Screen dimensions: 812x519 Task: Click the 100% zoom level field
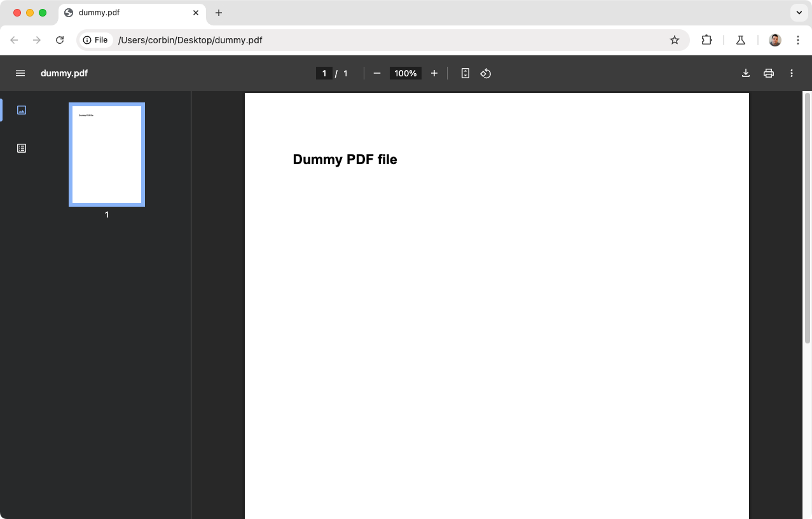coord(406,73)
